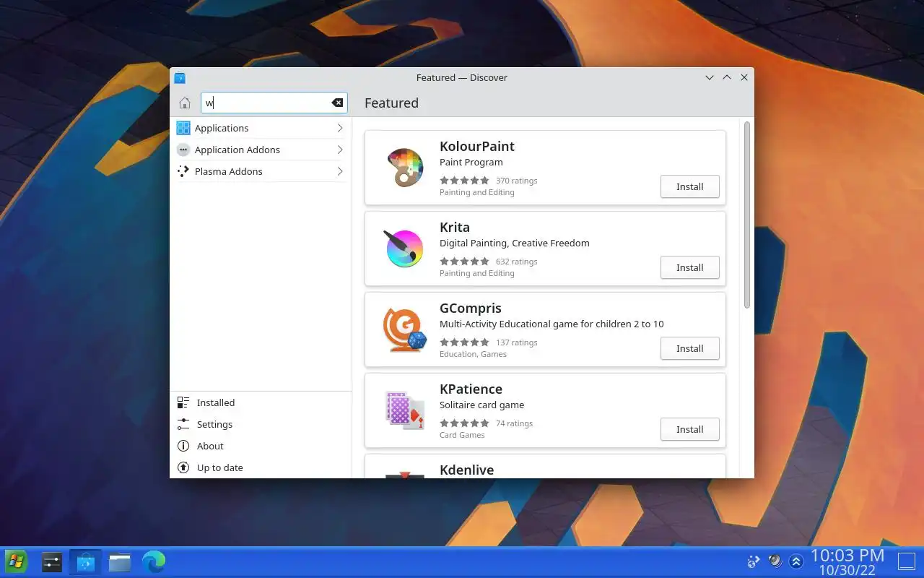Click the About info icon
Image resolution: width=924 pixels, height=578 pixels.
tap(183, 446)
